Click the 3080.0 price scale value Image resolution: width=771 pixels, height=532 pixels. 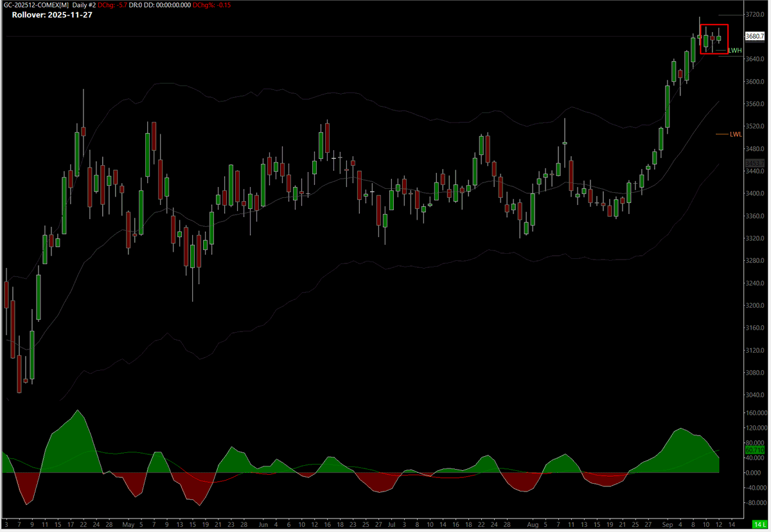[755, 373]
